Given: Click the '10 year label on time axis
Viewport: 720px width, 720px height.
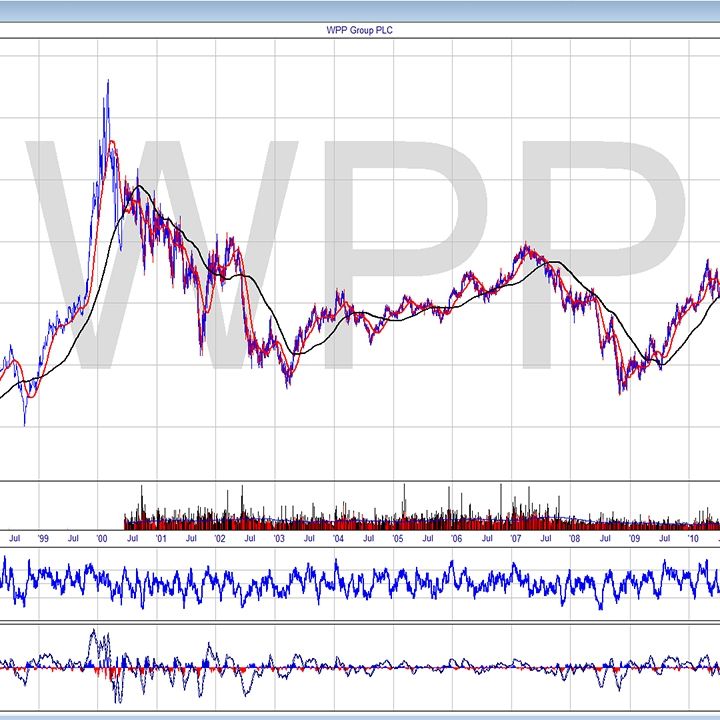Looking at the screenshot, I should tap(693, 538).
